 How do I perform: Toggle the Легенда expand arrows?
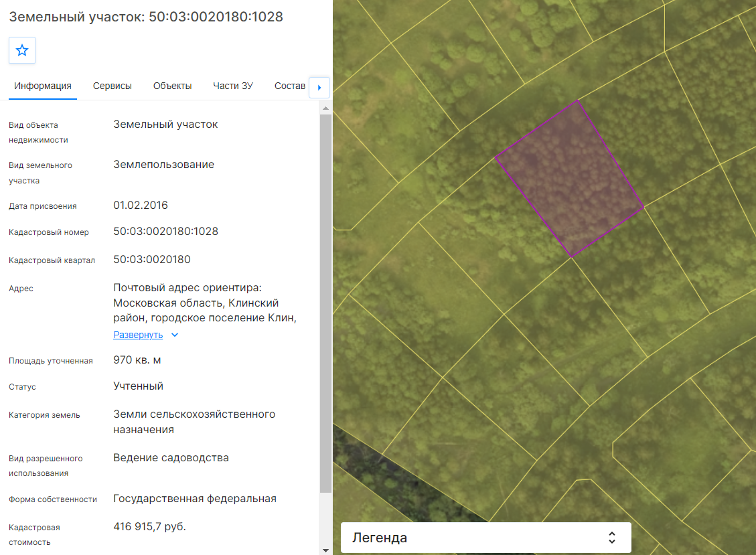tap(612, 538)
